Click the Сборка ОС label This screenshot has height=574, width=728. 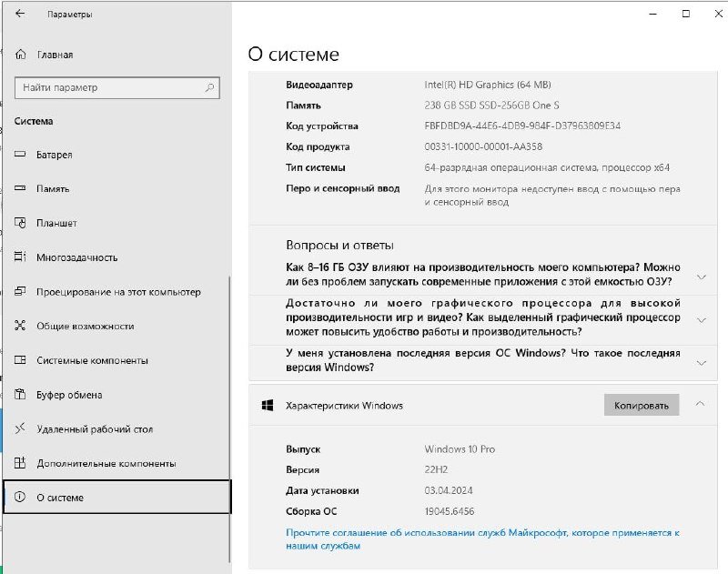tap(311, 511)
